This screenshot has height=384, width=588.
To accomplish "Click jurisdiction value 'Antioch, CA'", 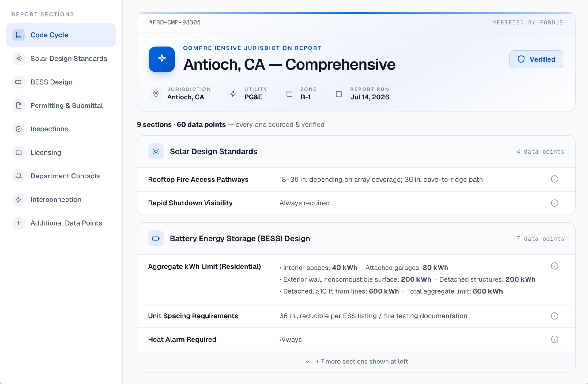I will [x=186, y=97].
